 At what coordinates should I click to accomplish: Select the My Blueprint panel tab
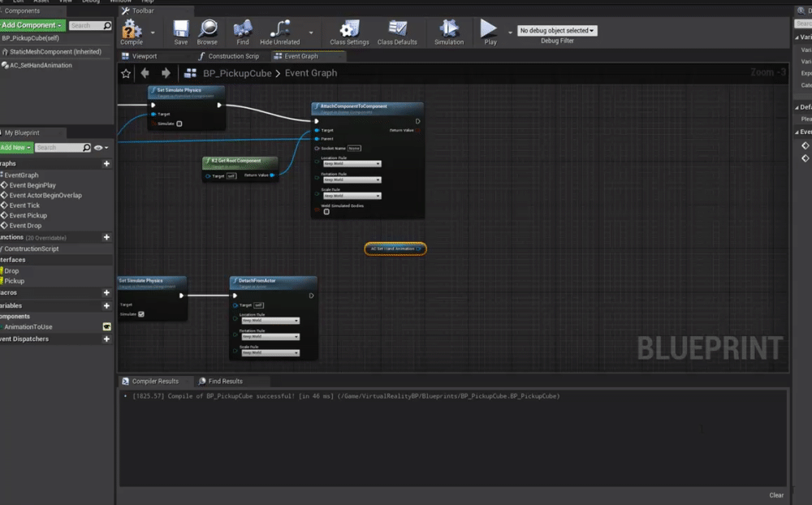(21, 132)
